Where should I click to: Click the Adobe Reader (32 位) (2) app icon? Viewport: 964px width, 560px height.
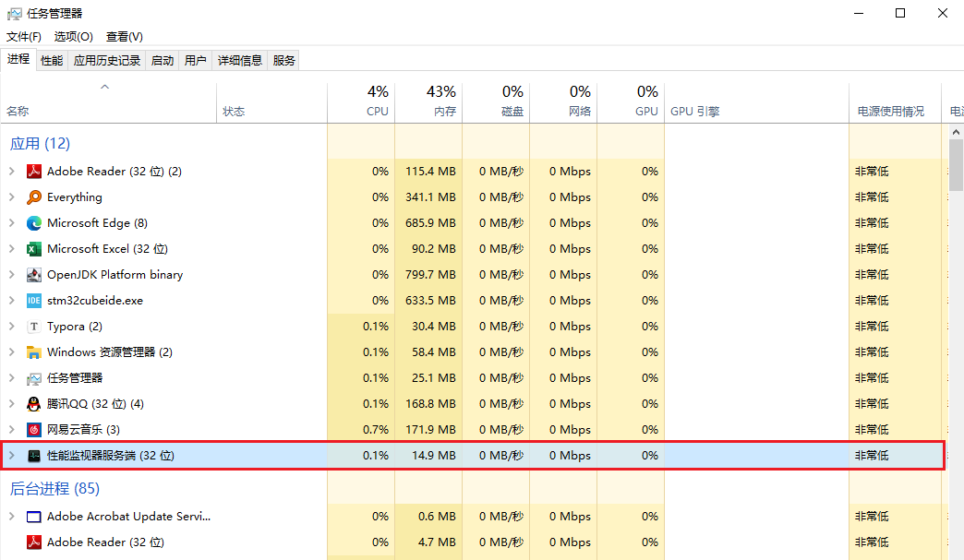(34, 172)
